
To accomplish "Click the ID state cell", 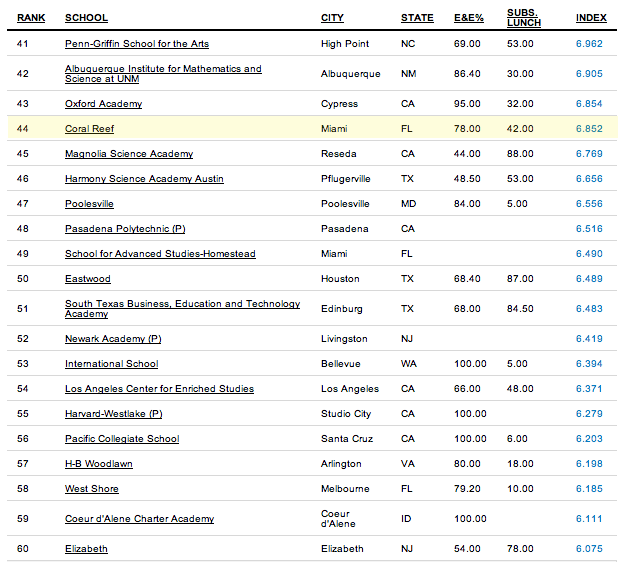I will [406, 519].
